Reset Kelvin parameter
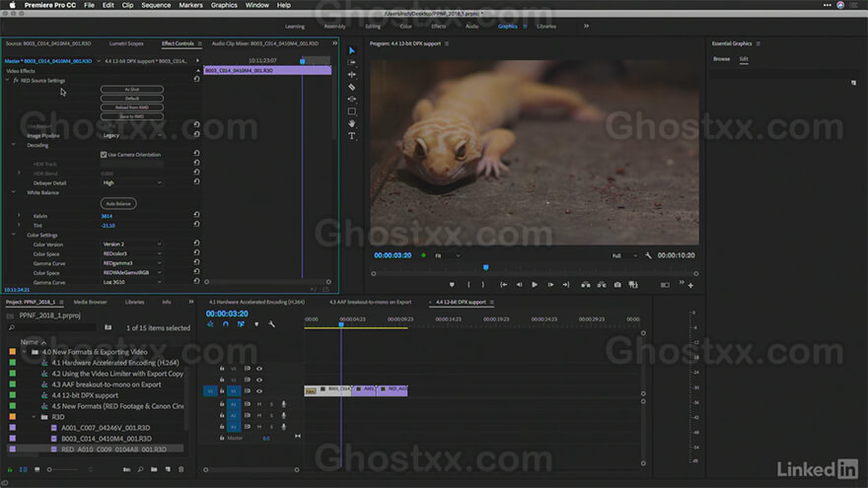The image size is (868, 488). tap(196, 215)
